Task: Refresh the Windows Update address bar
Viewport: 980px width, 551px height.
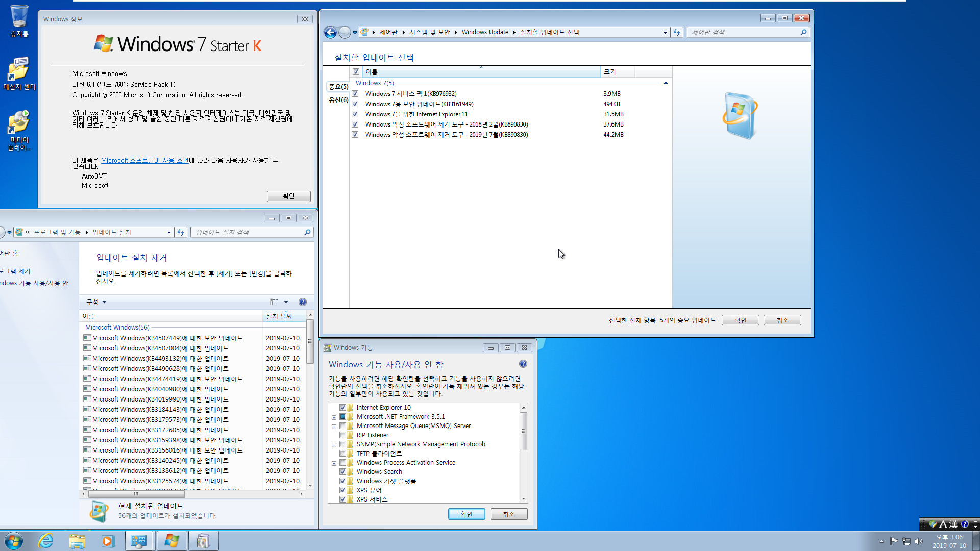Action: point(677,32)
